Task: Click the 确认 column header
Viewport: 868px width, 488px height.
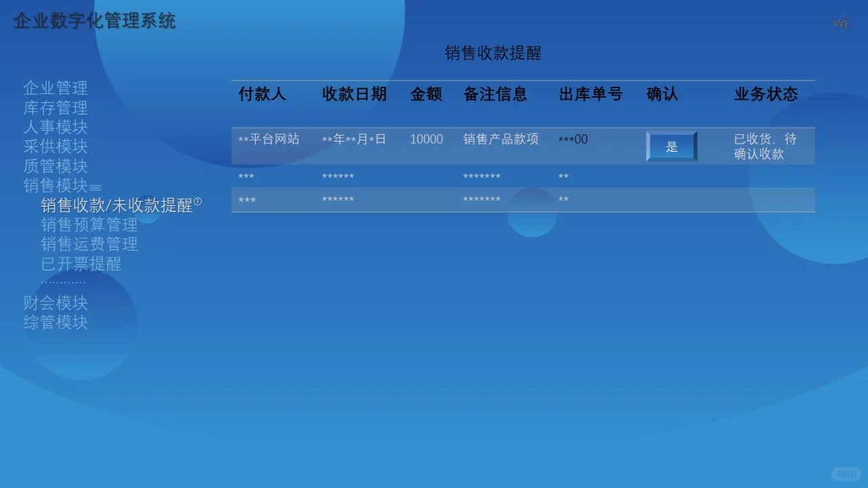Action: tap(663, 94)
